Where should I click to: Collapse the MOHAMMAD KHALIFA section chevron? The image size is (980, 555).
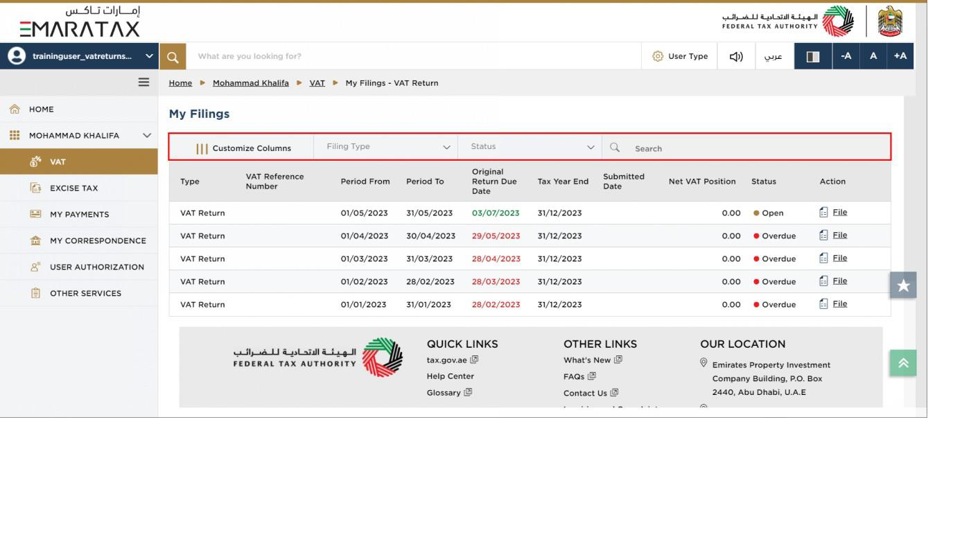coord(146,135)
